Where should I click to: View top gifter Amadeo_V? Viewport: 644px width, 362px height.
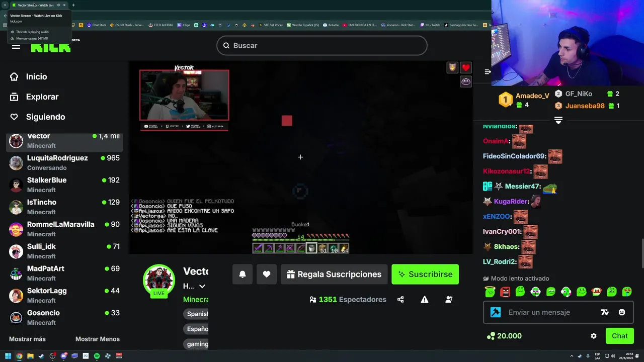click(x=524, y=100)
